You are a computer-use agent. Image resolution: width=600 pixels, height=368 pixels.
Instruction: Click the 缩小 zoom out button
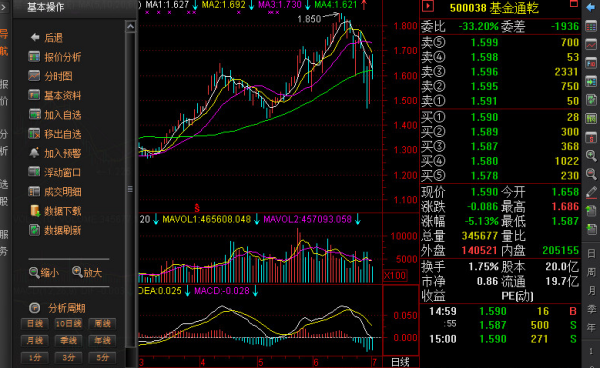[44, 272]
